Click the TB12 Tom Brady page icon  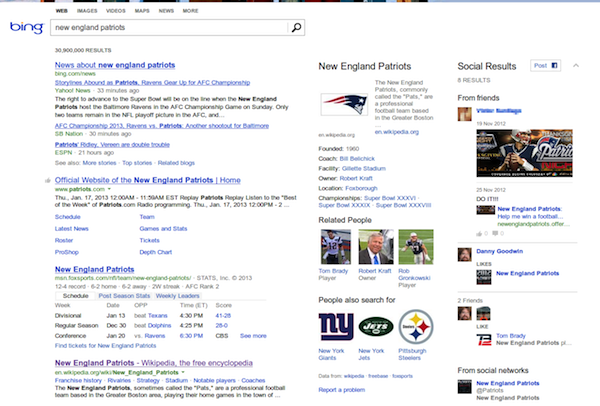tap(484, 339)
